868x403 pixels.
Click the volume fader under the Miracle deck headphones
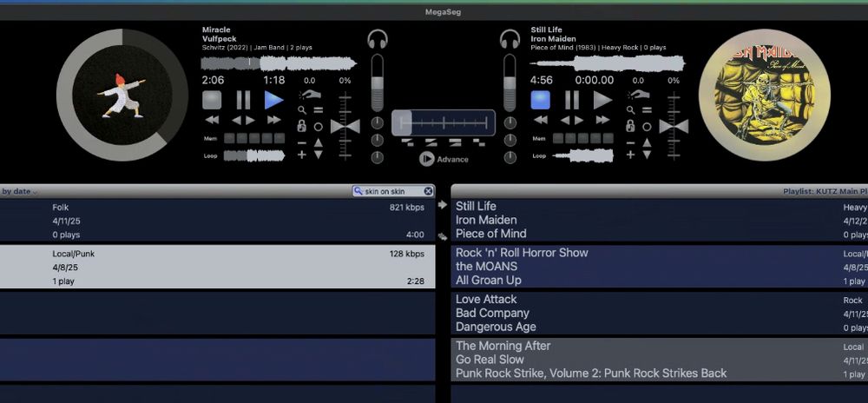(377, 83)
